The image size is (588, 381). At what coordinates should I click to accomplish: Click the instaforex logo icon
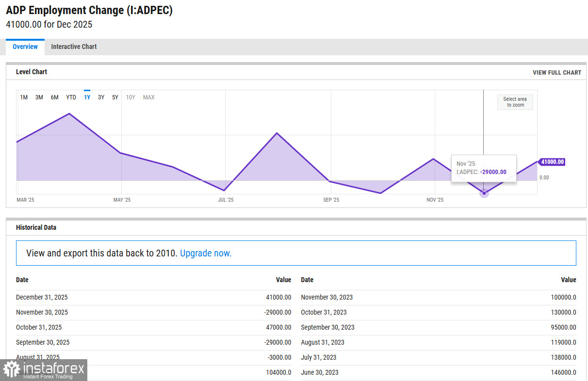tap(12, 370)
